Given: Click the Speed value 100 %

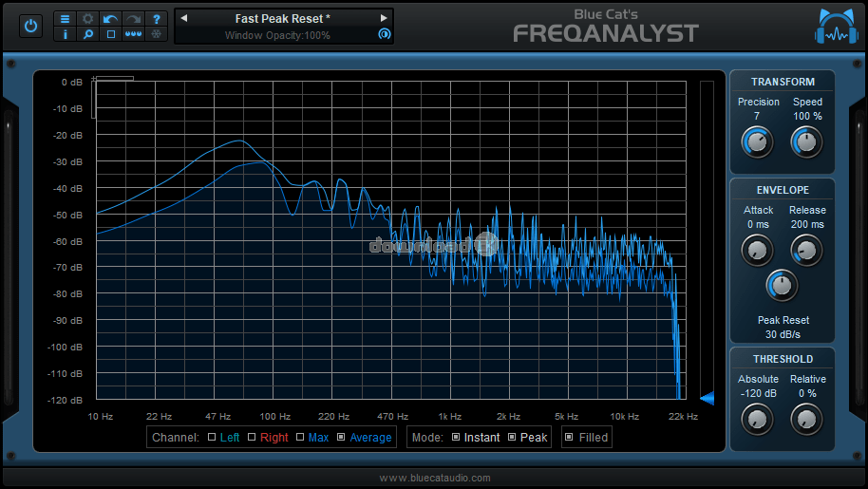Looking at the screenshot, I should pyautogui.click(x=807, y=116).
